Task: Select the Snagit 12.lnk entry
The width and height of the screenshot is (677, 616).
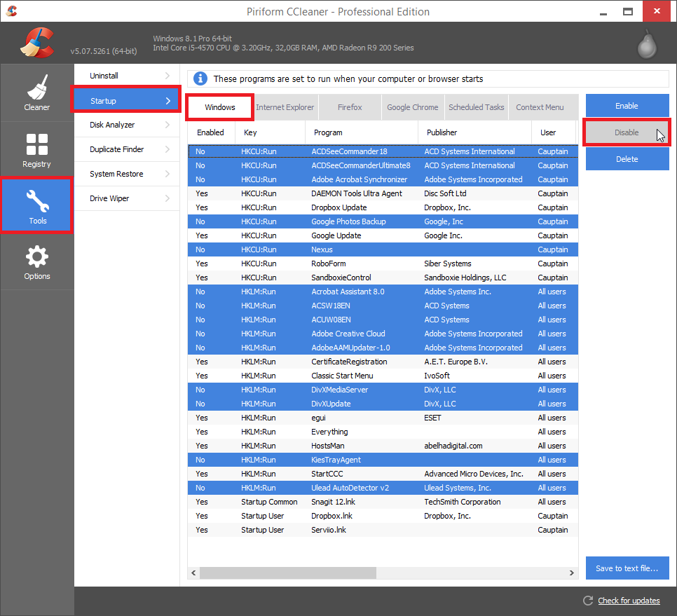Action: tap(383, 502)
